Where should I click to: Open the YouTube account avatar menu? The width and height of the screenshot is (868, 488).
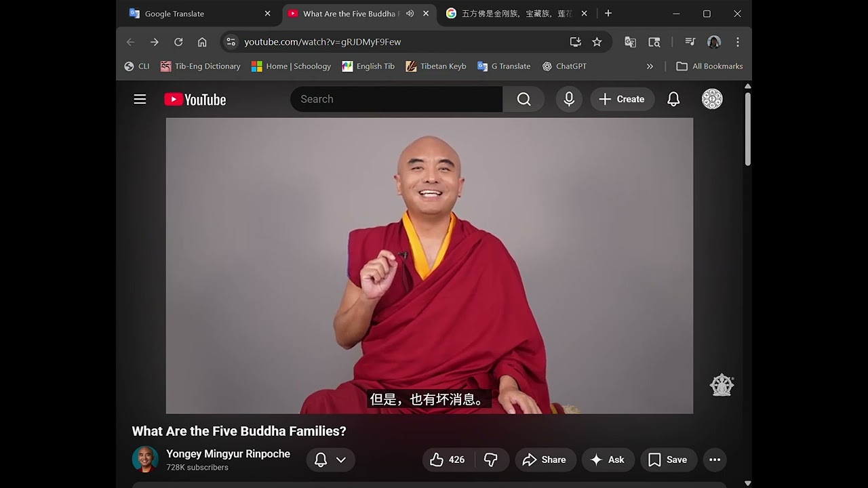(712, 99)
